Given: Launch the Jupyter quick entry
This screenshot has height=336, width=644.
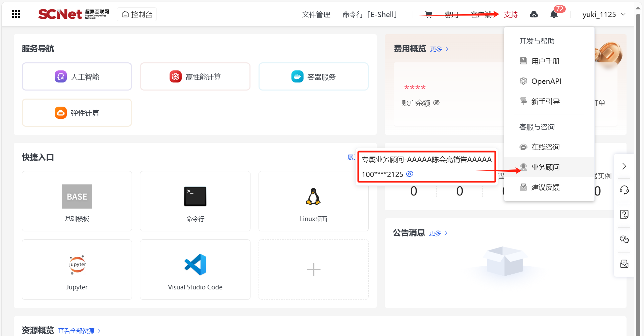Looking at the screenshot, I should click(77, 269).
